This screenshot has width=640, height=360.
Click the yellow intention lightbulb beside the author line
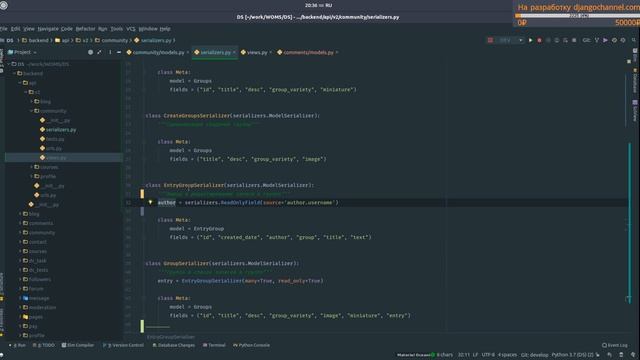(x=150, y=202)
